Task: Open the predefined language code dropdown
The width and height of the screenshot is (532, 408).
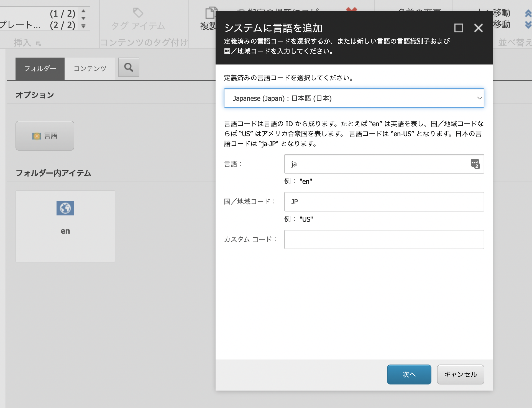Action: (354, 98)
